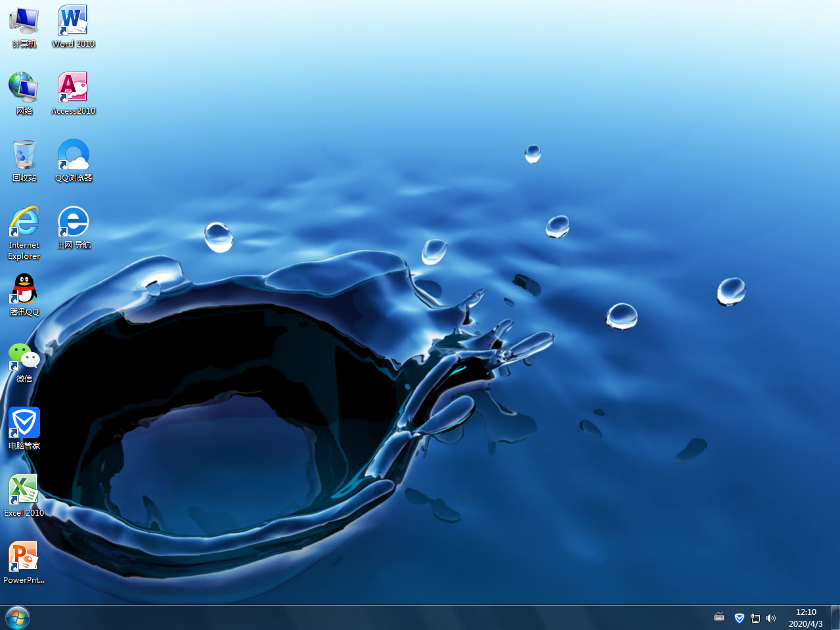The image size is (840, 630).
Task: Click the Access2010 desktop shortcut
Action: pos(73,88)
